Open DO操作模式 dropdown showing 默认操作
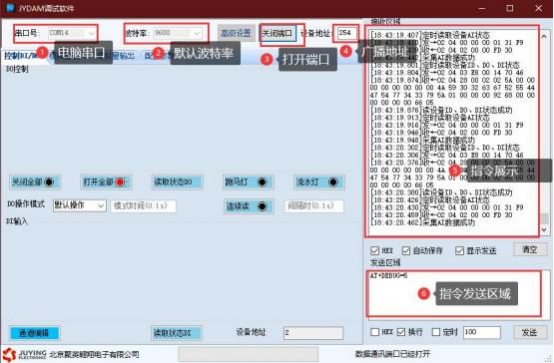554x363 pixels. pyautogui.click(x=79, y=205)
